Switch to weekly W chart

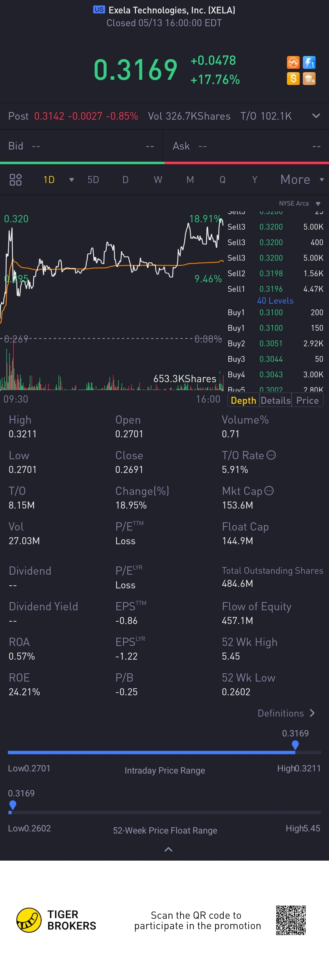(x=158, y=180)
